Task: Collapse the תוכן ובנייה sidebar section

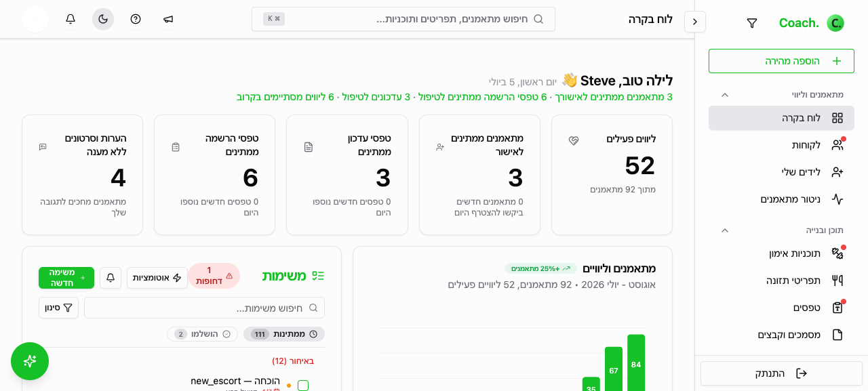Action: point(725,230)
